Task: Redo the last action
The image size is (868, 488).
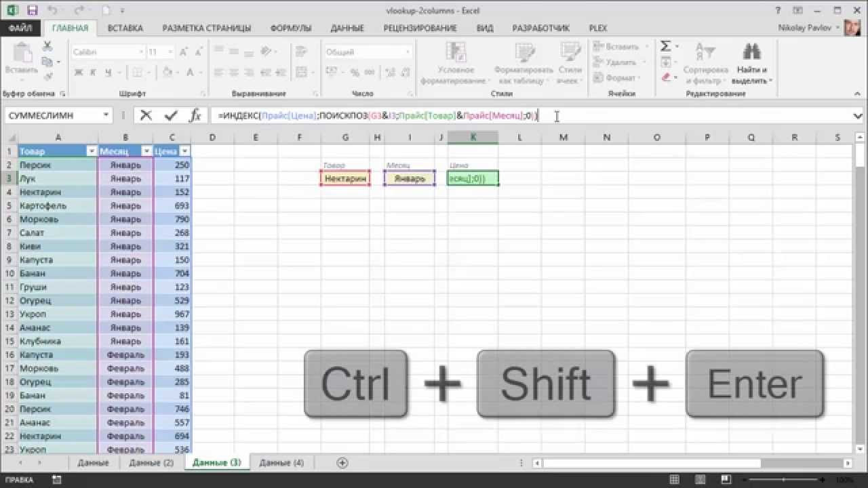Action: [x=80, y=10]
